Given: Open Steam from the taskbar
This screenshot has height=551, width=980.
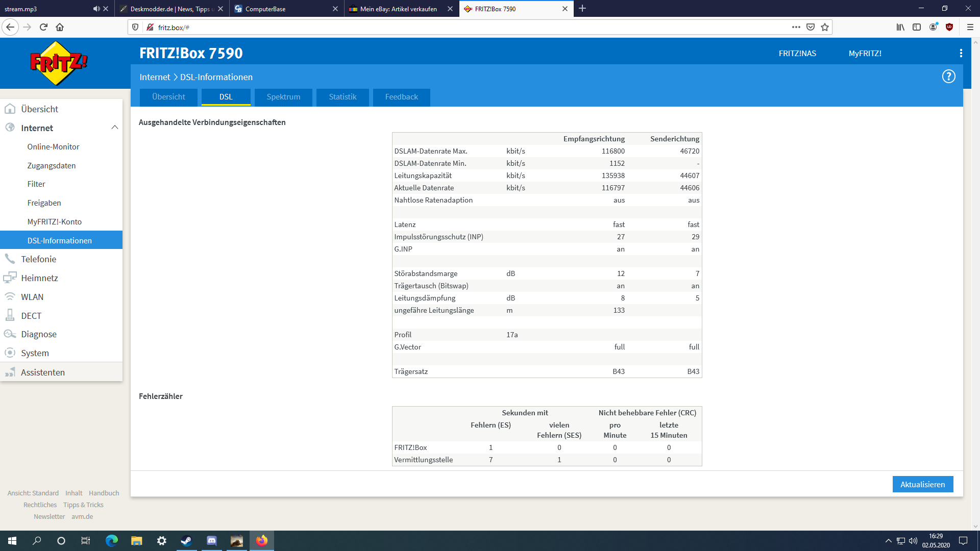Looking at the screenshot, I should pyautogui.click(x=186, y=541).
